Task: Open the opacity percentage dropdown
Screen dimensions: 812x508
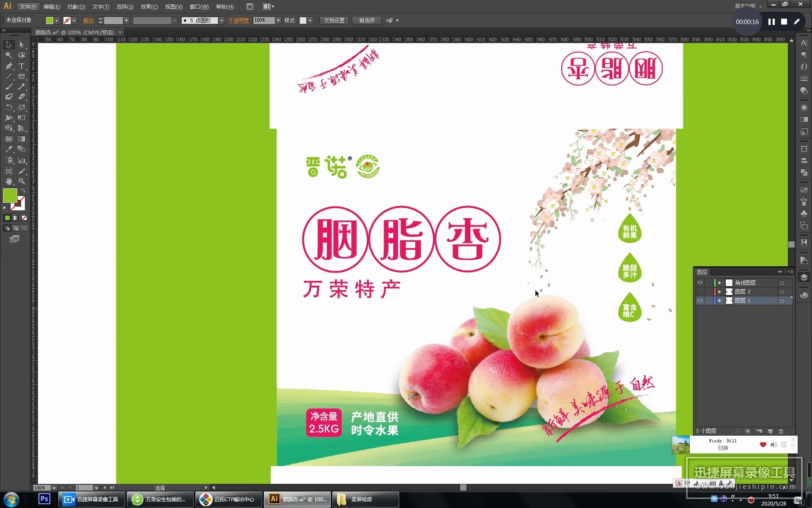Action: pos(277,20)
